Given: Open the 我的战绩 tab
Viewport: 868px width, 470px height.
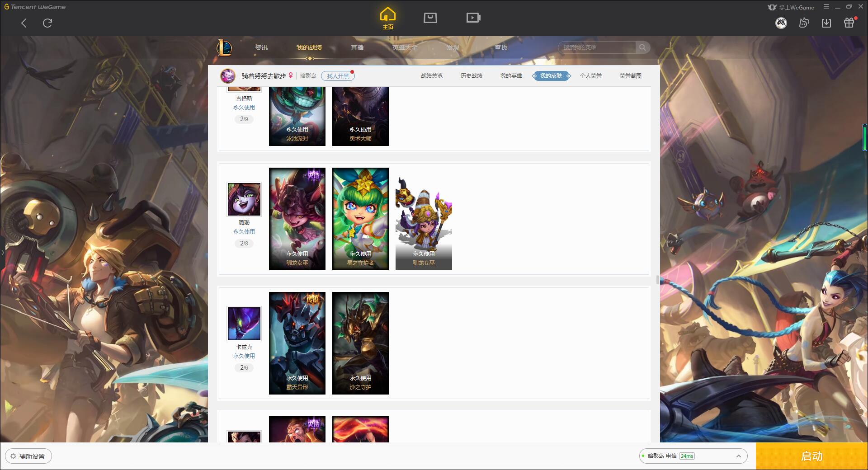Looking at the screenshot, I should click(309, 47).
